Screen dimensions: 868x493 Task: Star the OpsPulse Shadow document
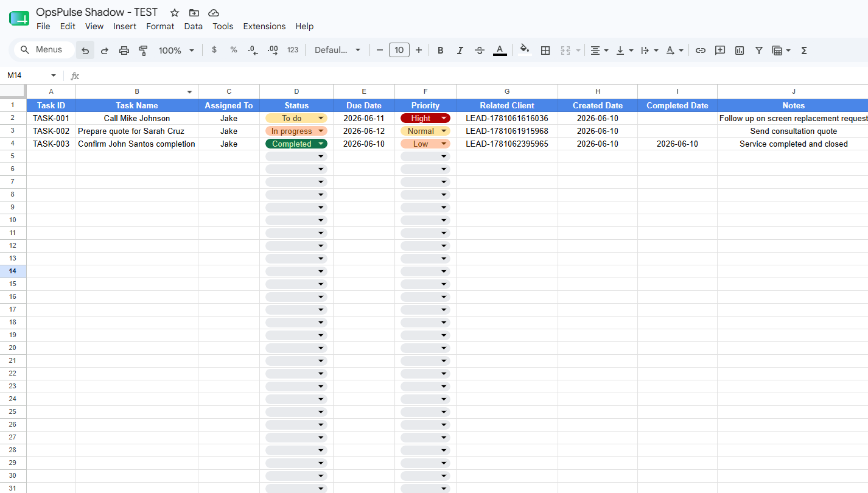click(175, 13)
